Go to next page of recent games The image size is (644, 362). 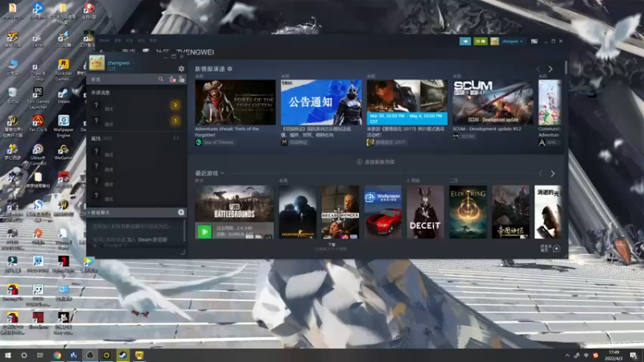[x=552, y=174]
